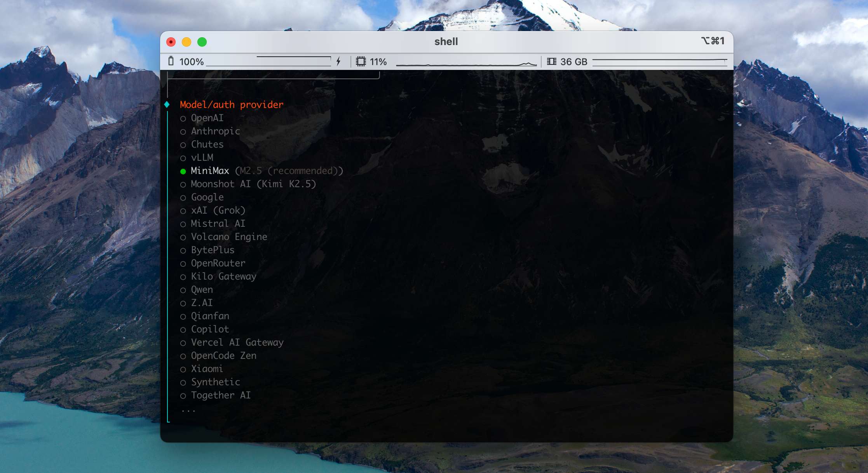Click the cyan diamond beside Model/auth provider

pos(168,104)
